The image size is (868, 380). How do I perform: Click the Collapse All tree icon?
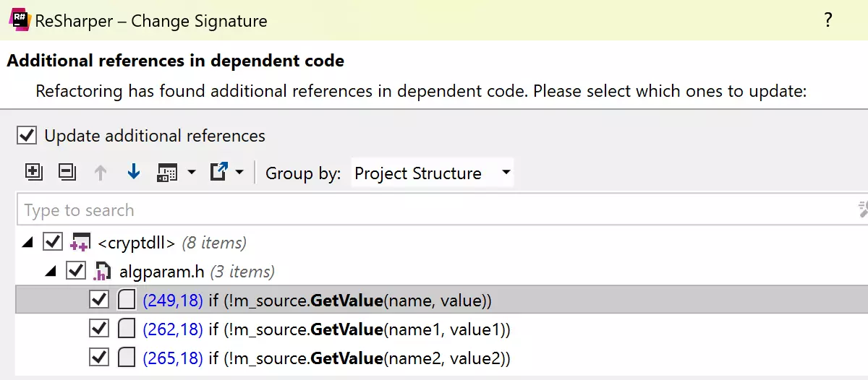(67, 173)
